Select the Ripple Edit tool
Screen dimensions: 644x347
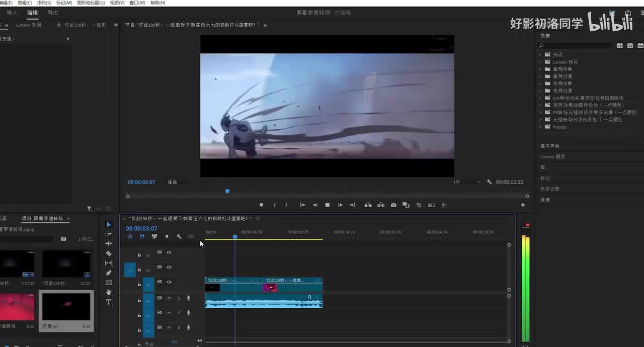pos(108,243)
